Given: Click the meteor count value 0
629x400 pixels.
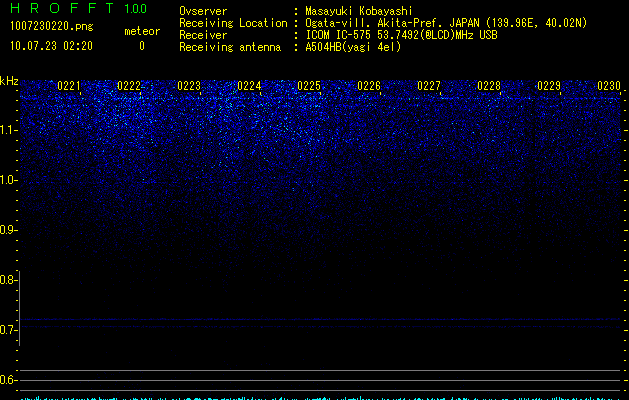Looking at the screenshot, I should 142,46.
